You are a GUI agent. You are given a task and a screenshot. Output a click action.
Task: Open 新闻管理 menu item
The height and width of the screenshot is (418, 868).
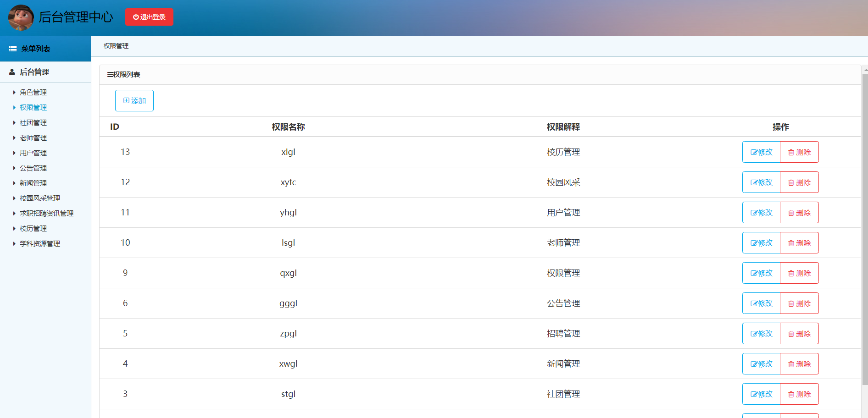tap(33, 183)
